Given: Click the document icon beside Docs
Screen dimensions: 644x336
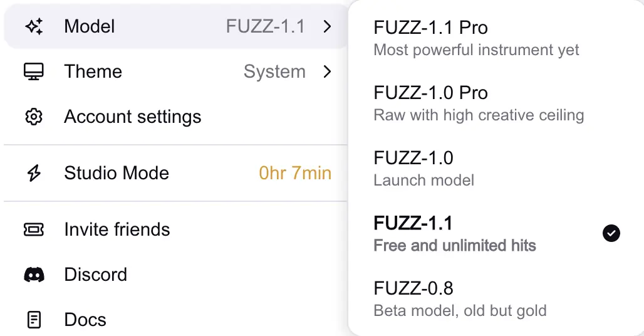Looking at the screenshot, I should [34, 320].
